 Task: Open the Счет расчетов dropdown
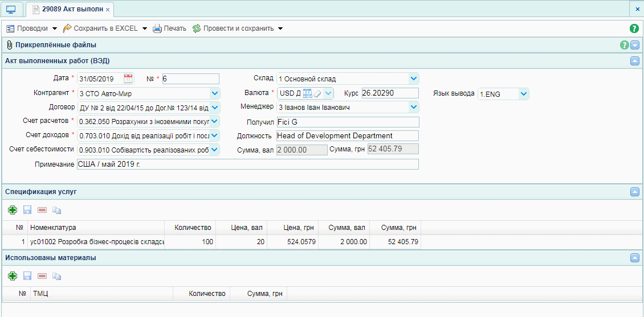(215, 122)
